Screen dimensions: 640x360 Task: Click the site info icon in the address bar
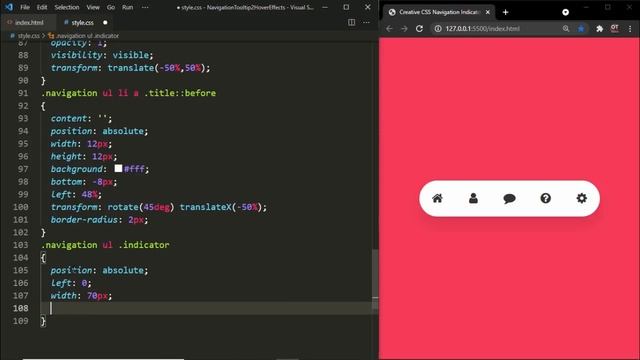coord(438,29)
